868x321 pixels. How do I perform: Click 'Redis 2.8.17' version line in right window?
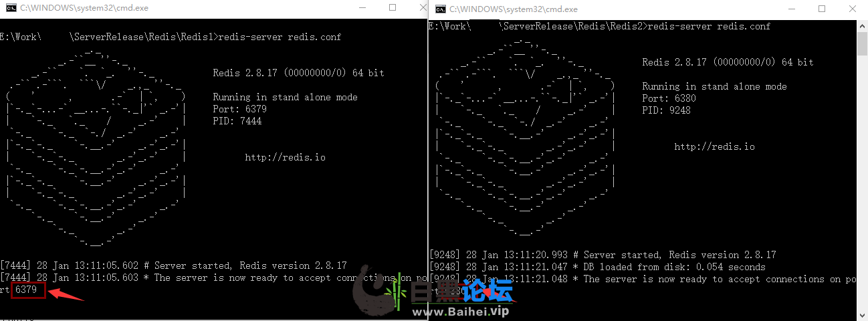(728, 62)
